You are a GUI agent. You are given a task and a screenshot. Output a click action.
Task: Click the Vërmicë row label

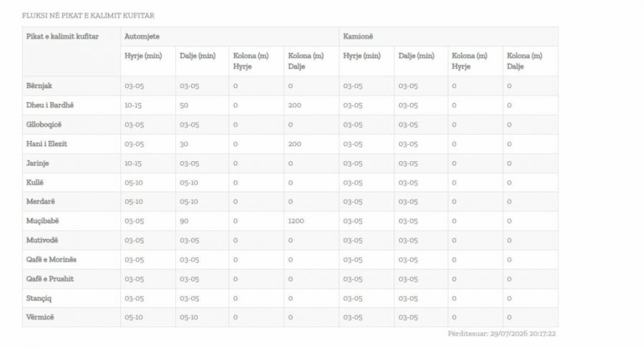point(40,317)
